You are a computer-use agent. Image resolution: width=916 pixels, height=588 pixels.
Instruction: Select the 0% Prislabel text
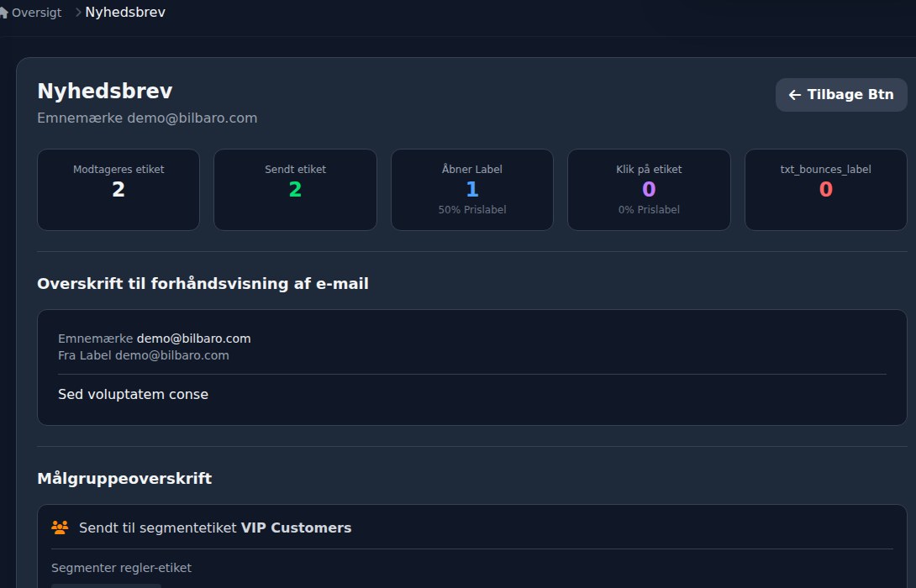[x=649, y=210]
